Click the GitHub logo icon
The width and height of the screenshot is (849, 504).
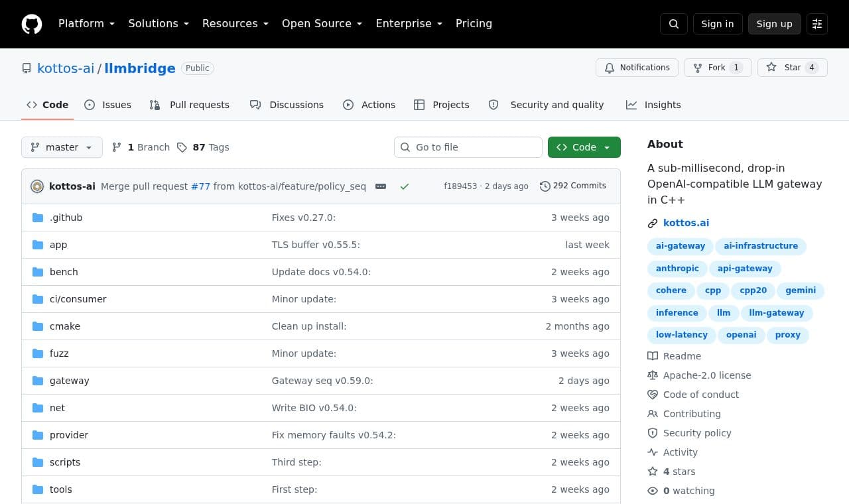click(32, 24)
